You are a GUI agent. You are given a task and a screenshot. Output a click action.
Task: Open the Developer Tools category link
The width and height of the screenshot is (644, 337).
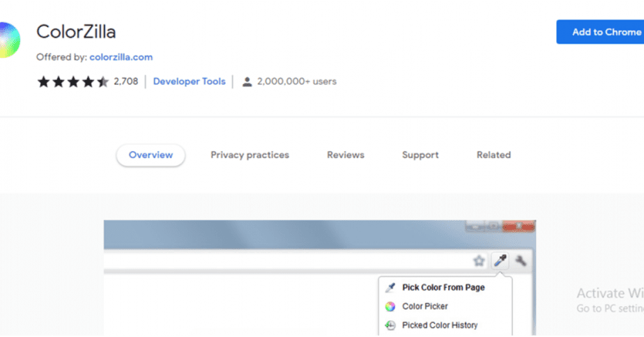[190, 81]
